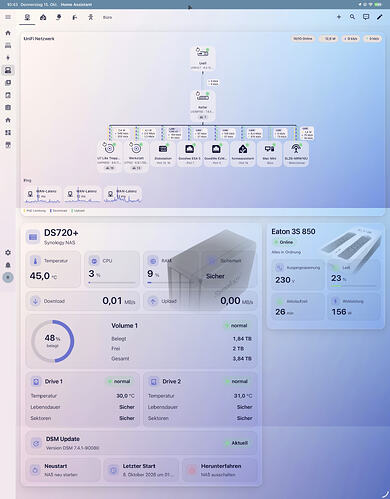Switch to the person-figure tab

(x=90, y=17)
